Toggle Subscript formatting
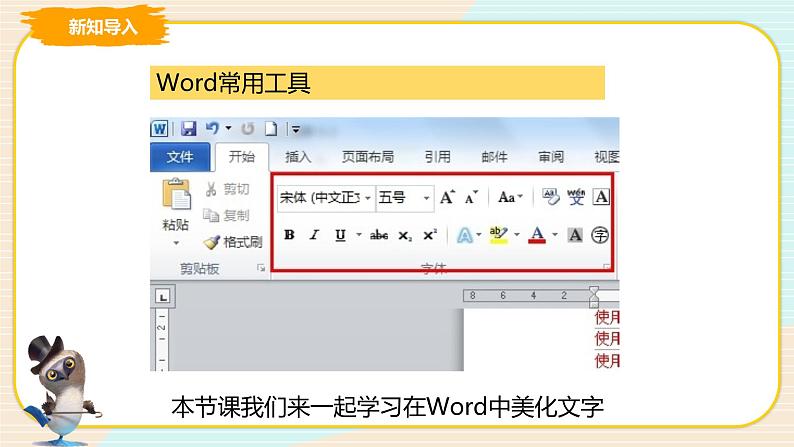Screen dimensions: 794x447 point(405,235)
